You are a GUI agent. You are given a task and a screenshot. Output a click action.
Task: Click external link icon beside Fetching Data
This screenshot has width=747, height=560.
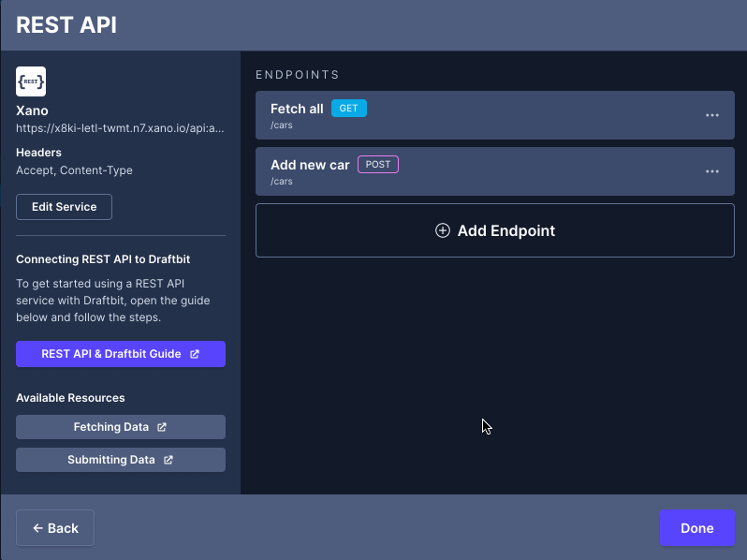pos(162,427)
